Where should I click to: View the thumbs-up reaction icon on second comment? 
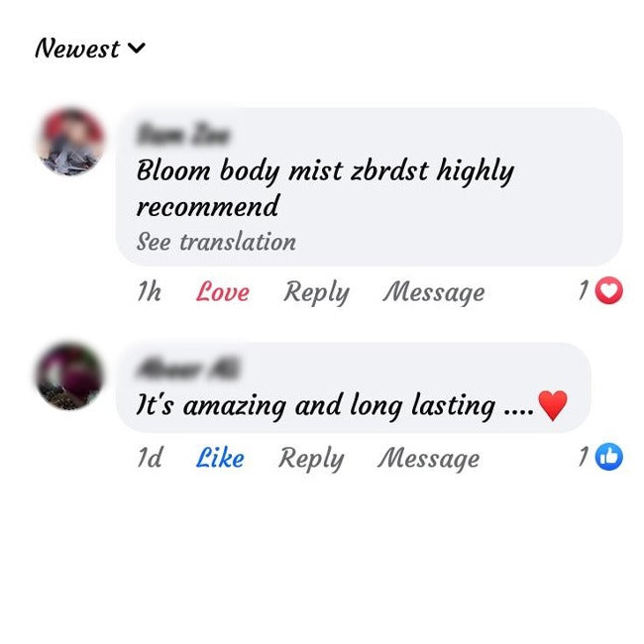tap(609, 457)
